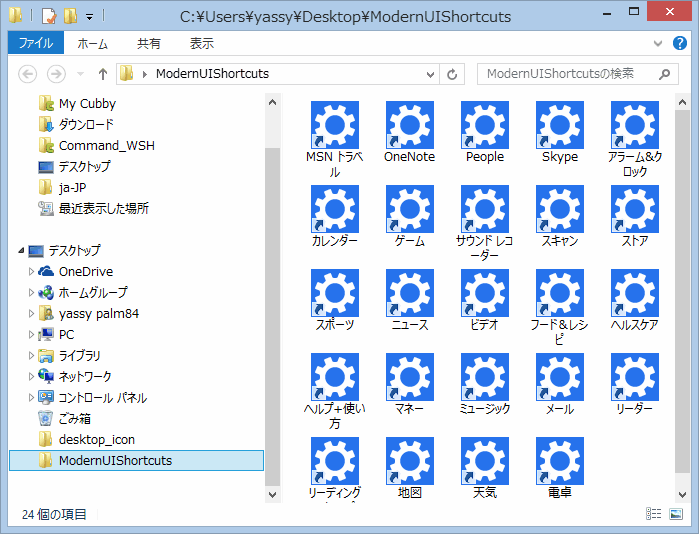The height and width of the screenshot is (534, 699).
Task: Open the address bar history dropdown
Action: click(x=430, y=74)
